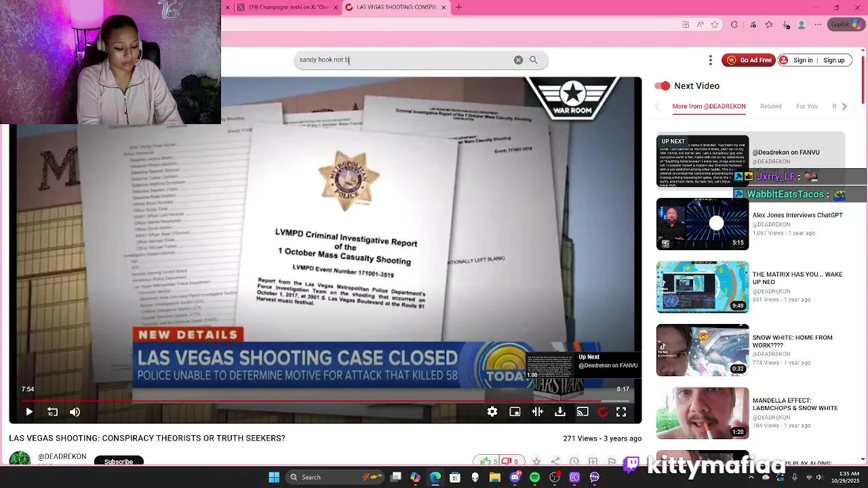Open a new browser tab
The height and width of the screenshot is (488, 868).
[458, 7]
